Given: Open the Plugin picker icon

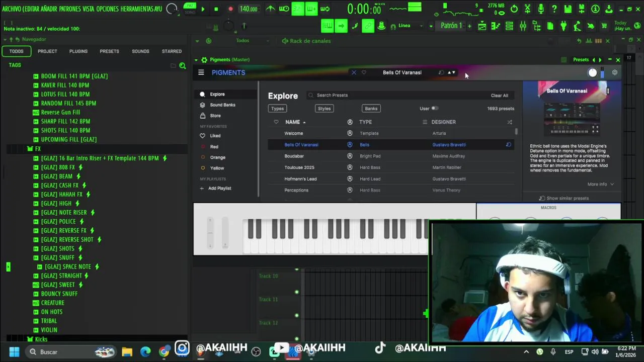Looking at the screenshot, I should (563, 26).
